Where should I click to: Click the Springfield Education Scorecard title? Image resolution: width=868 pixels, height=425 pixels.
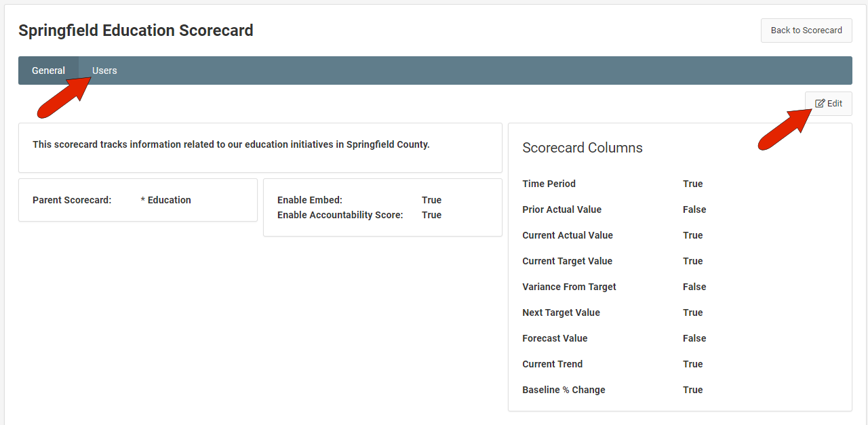tap(136, 31)
